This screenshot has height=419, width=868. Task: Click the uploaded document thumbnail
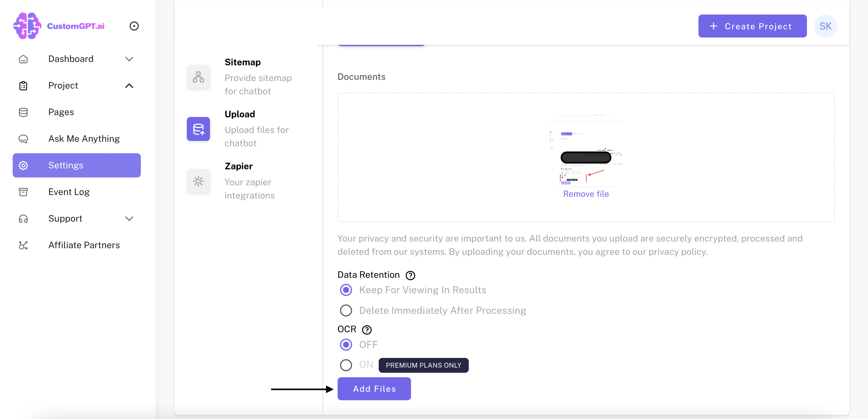point(586,151)
